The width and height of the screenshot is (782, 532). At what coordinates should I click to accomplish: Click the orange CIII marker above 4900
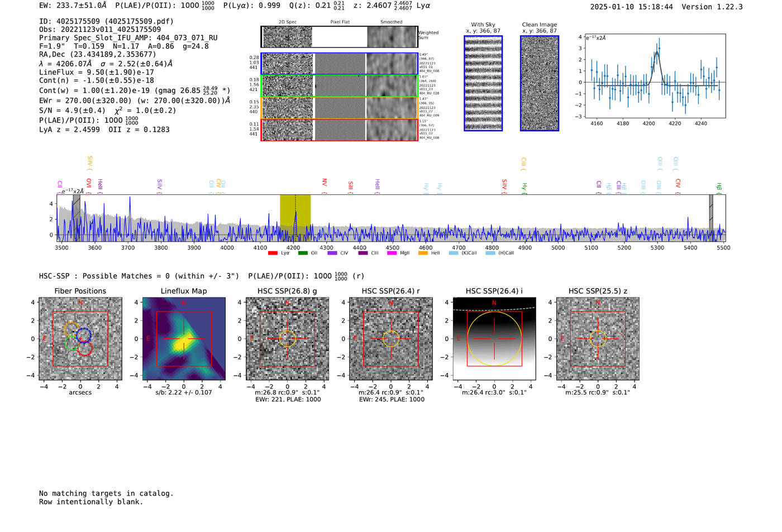(x=523, y=164)
